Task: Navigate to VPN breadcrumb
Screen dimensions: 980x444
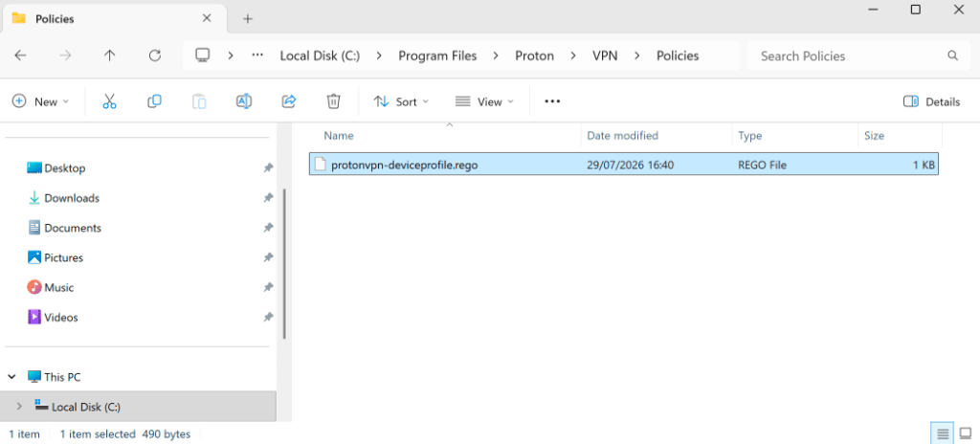Action: tap(605, 55)
